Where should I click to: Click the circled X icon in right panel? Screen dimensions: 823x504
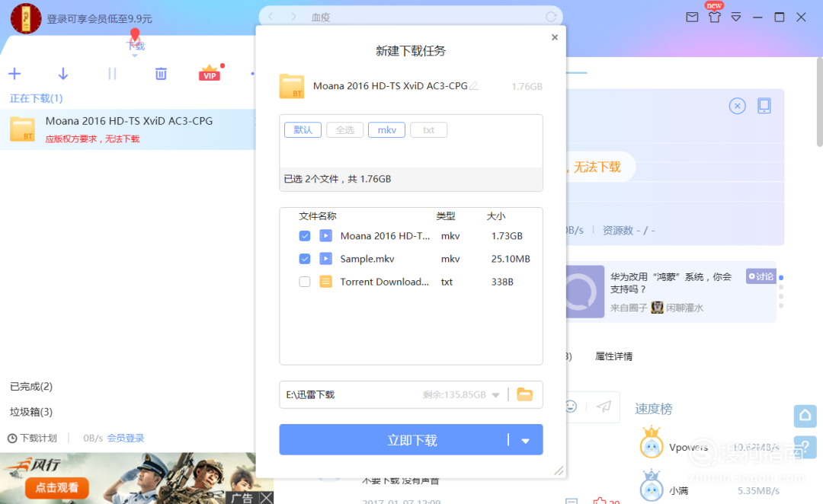tap(738, 107)
